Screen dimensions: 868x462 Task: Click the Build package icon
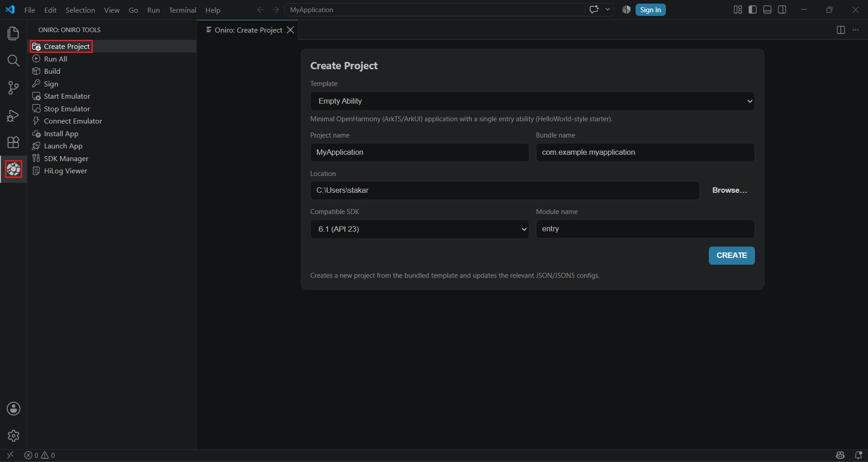(x=37, y=71)
